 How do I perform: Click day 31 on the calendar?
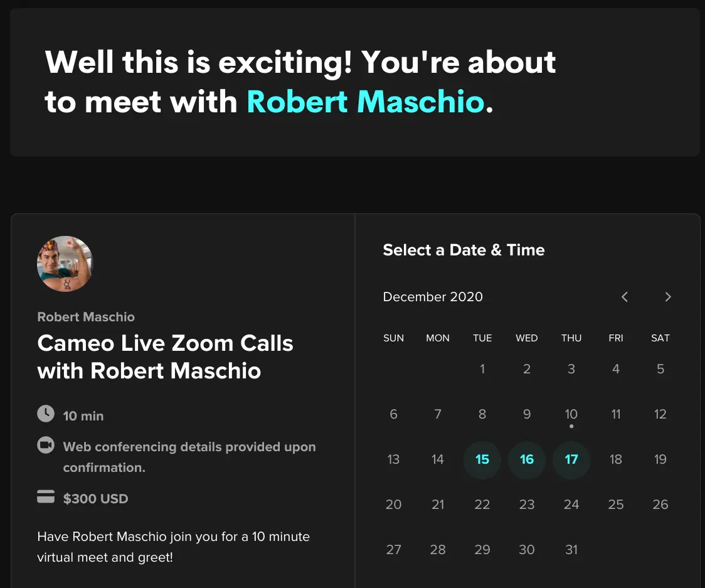pos(571,550)
